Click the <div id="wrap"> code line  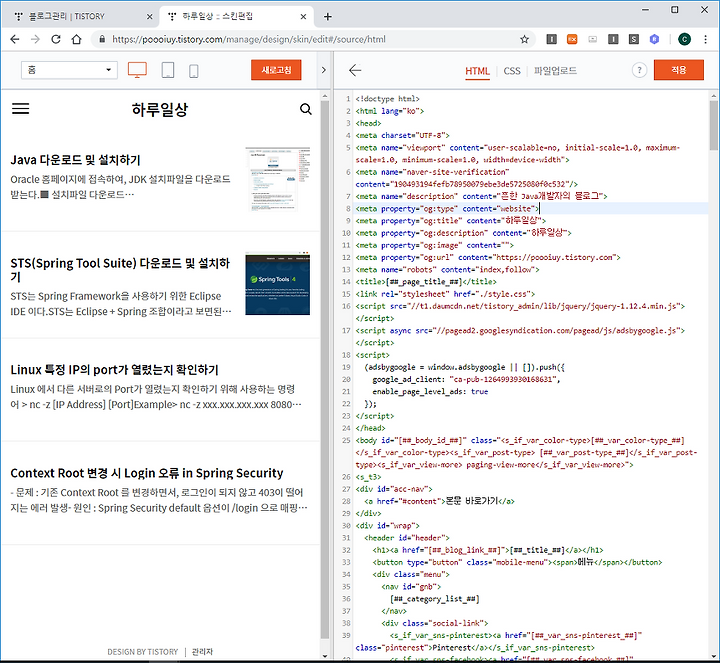point(387,526)
